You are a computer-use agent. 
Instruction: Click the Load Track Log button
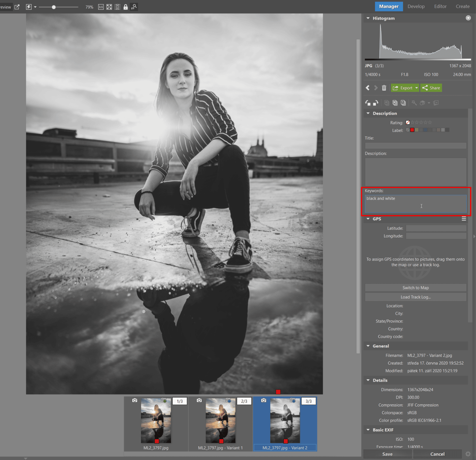pos(416,297)
